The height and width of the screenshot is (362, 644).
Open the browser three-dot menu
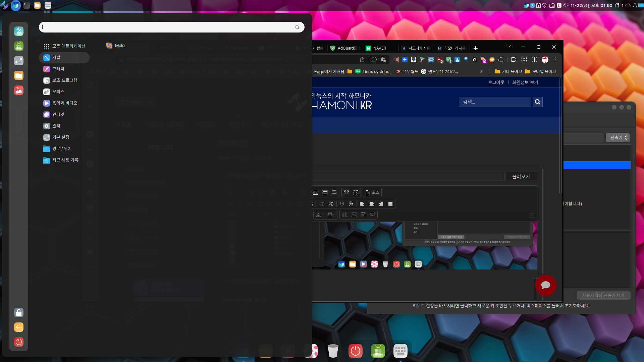tap(555, 60)
